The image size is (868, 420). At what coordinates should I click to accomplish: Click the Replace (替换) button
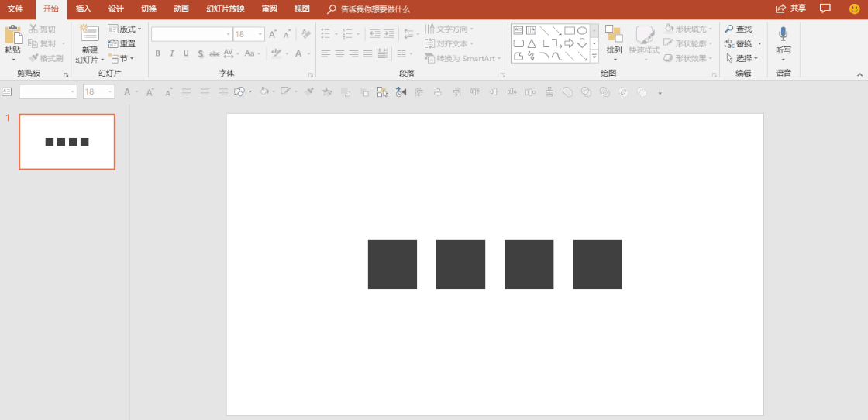[x=742, y=43]
